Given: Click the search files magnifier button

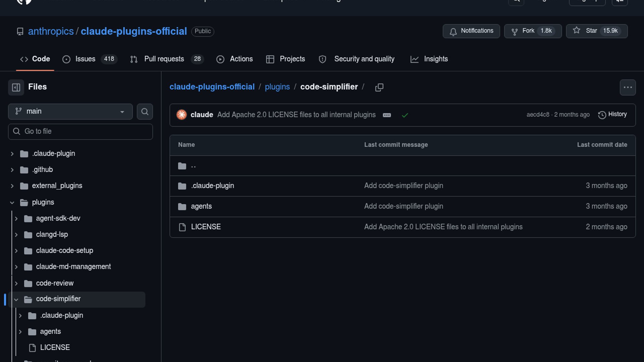Looking at the screenshot, I should pos(145,112).
